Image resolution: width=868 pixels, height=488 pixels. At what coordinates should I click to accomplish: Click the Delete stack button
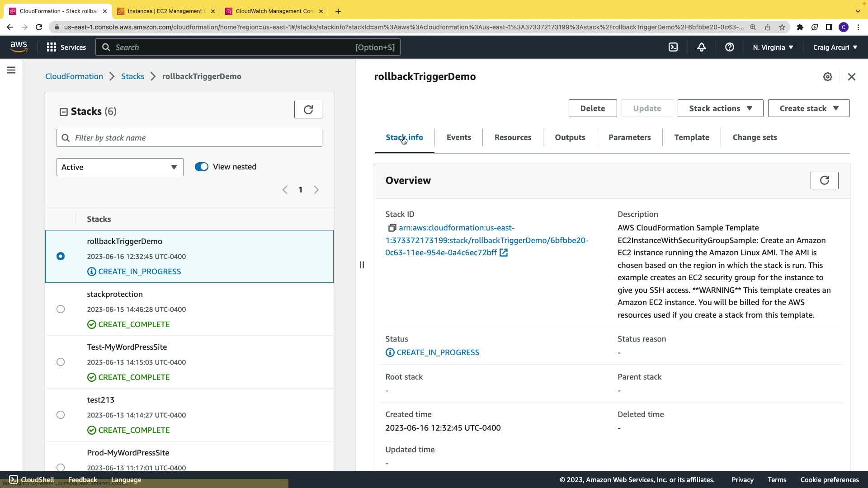coord(592,108)
